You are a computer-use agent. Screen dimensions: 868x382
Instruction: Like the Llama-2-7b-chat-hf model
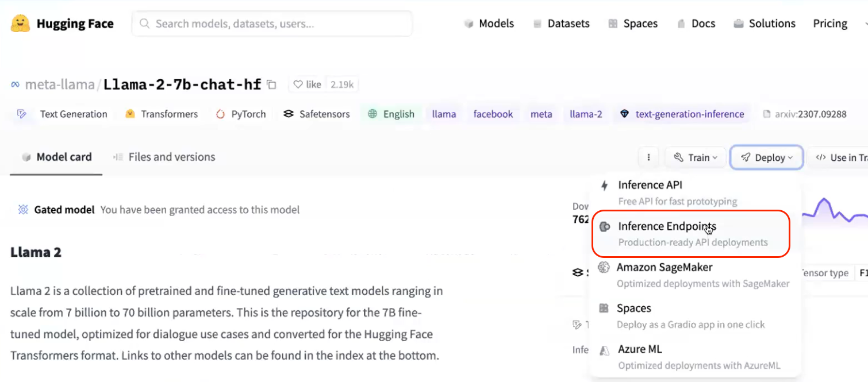click(308, 84)
